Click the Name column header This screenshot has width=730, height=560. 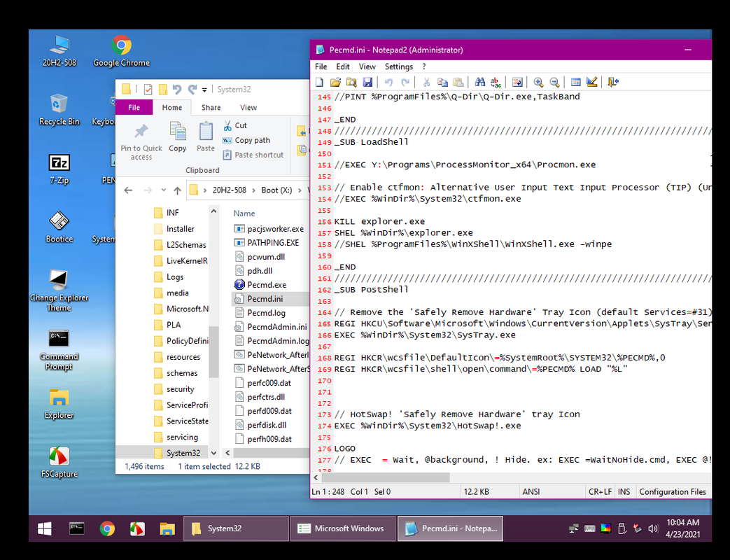click(244, 213)
